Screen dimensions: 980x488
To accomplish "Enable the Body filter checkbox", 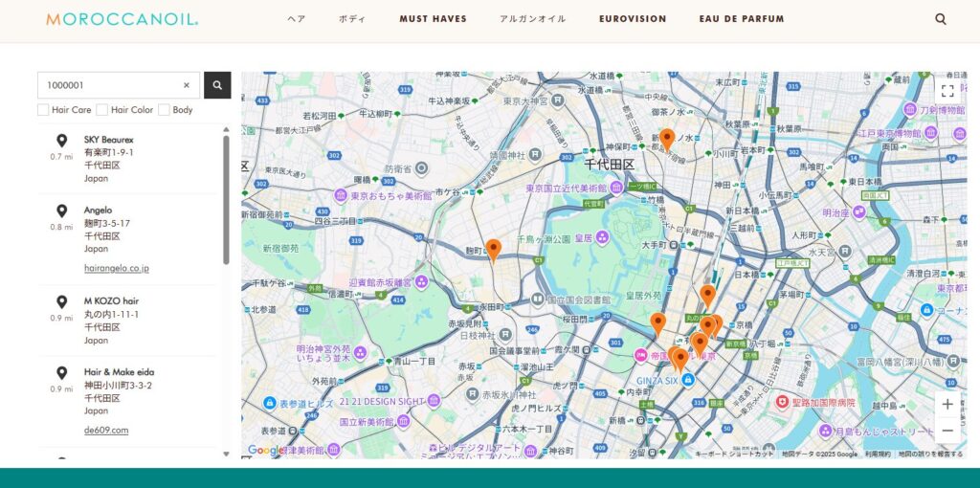I will pos(164,110).
